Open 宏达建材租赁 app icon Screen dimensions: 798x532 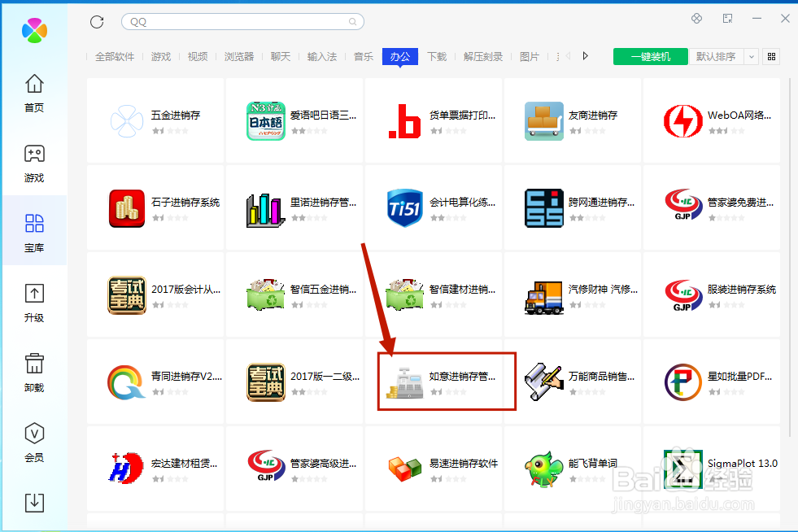tap(127, 468)
